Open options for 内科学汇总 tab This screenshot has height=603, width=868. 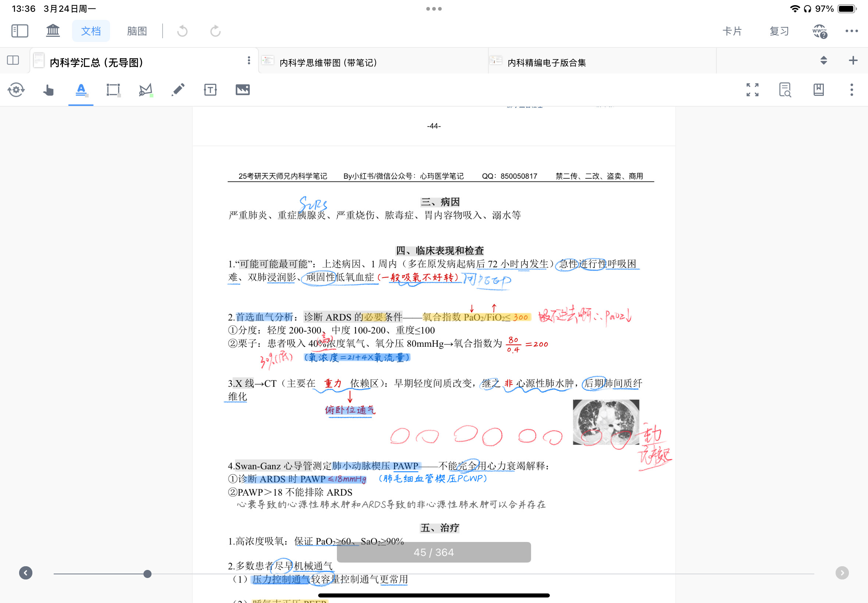249,60
